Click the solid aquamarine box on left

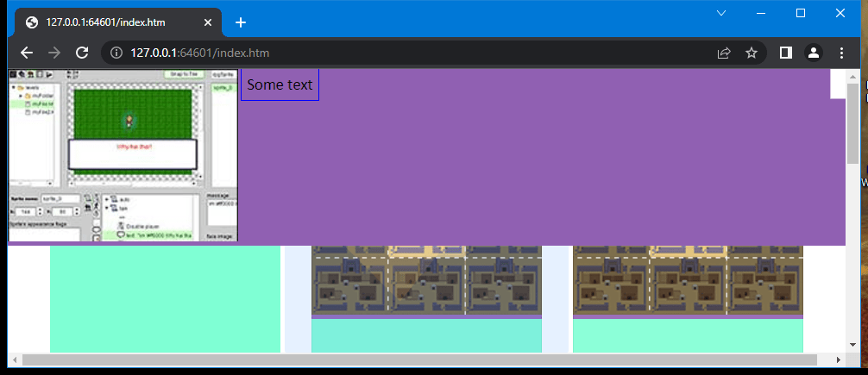tap(165, 298)
